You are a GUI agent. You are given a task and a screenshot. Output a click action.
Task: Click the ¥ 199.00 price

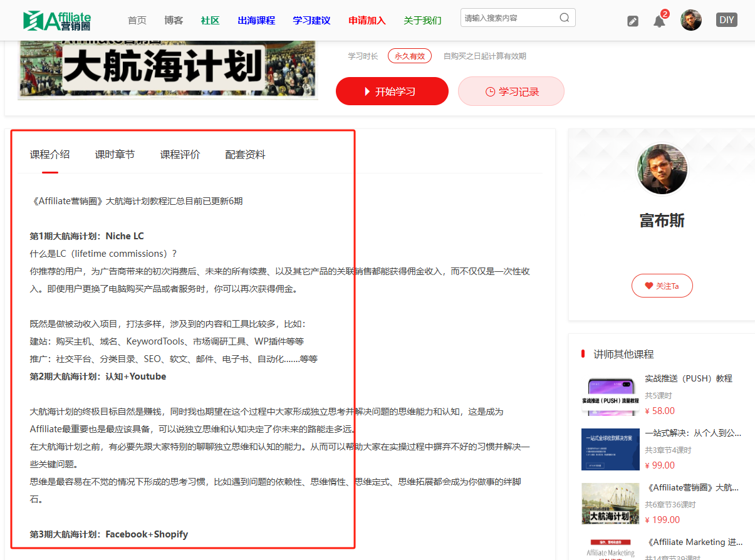click(662, 520)
